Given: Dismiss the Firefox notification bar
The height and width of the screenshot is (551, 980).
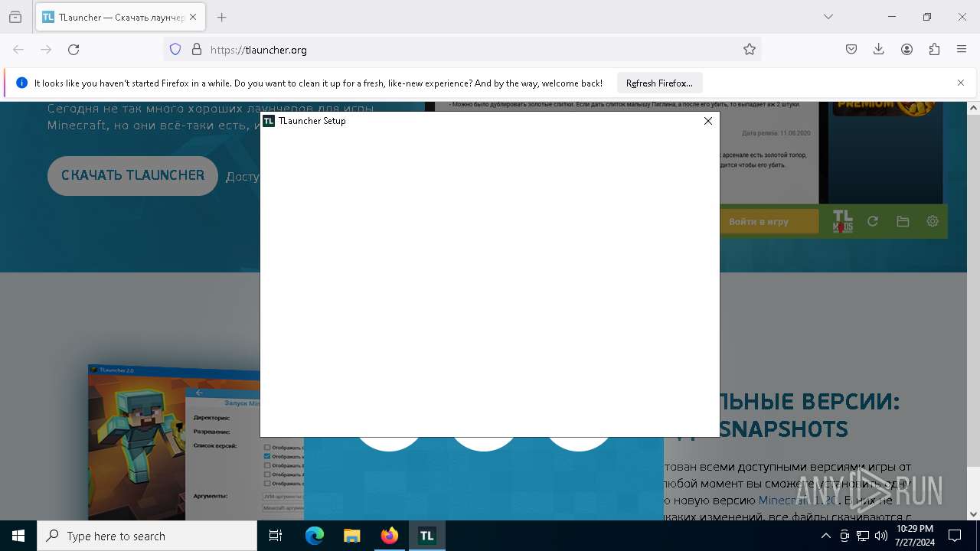Looking at the screenshot, I should pyautogui.click(x=961, y=83).
